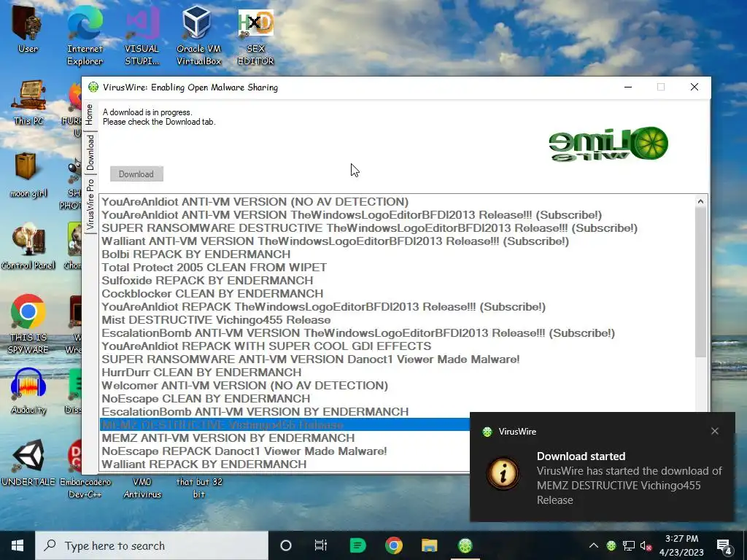The width and height of the screenshot is (747, 560).
Task: Click the Download started notification text
Action: click(581, 456)
